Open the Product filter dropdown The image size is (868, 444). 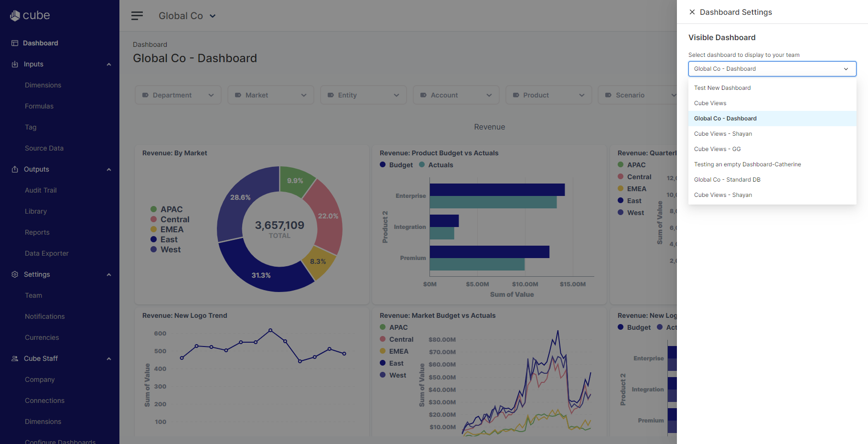click(x=549, y=95)
